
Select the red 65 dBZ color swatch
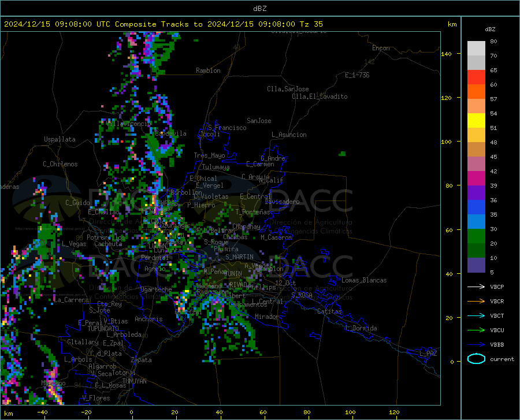tap(476, 77)
